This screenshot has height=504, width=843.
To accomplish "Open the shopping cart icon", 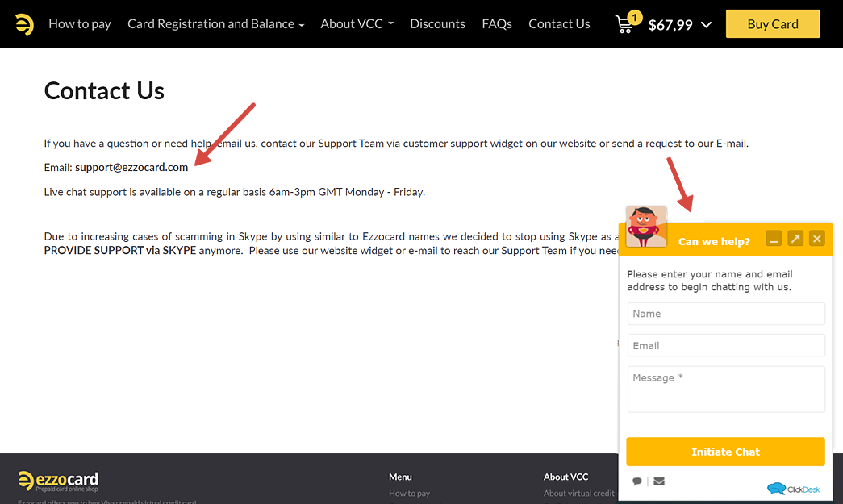I will pos(625,24).
